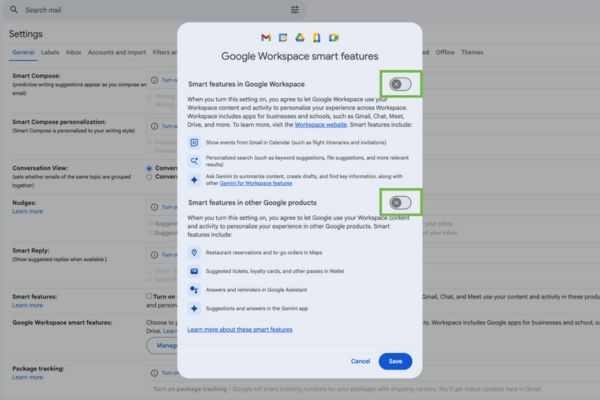Cancel the smart features dialog
600x400 pixels.
coord(360,361)
